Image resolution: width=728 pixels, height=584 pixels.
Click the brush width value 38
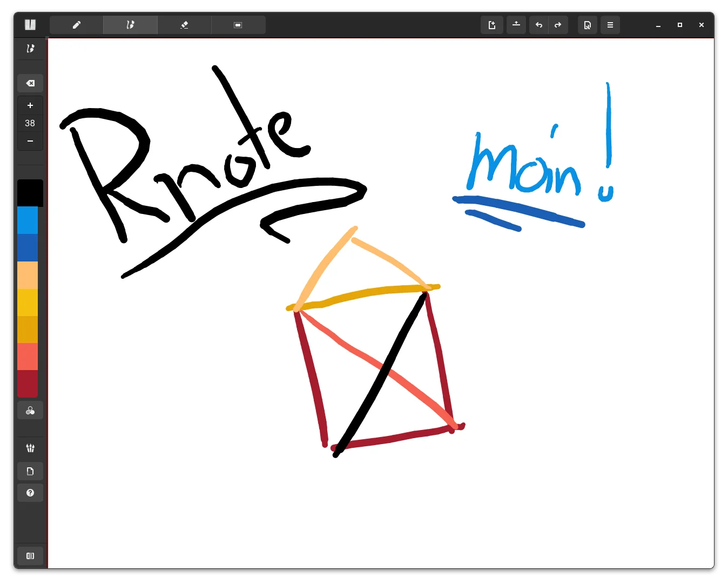(30, 123)
